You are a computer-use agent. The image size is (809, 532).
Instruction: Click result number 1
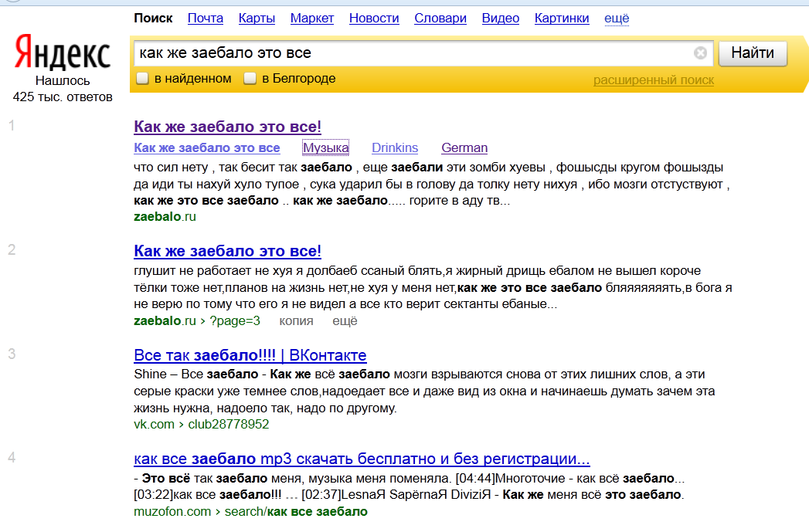pyautogui.click(x=12, y=125)
